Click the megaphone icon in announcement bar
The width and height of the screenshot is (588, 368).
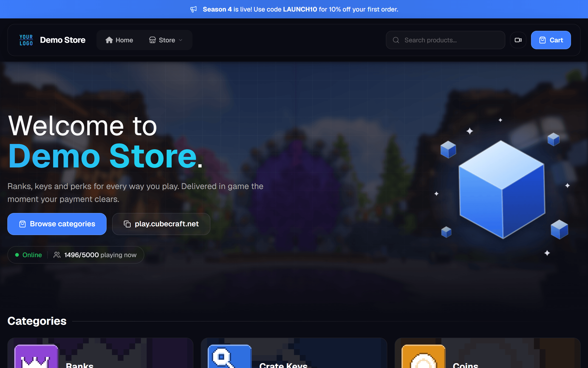pyautogui.click(x=193, y=9)
